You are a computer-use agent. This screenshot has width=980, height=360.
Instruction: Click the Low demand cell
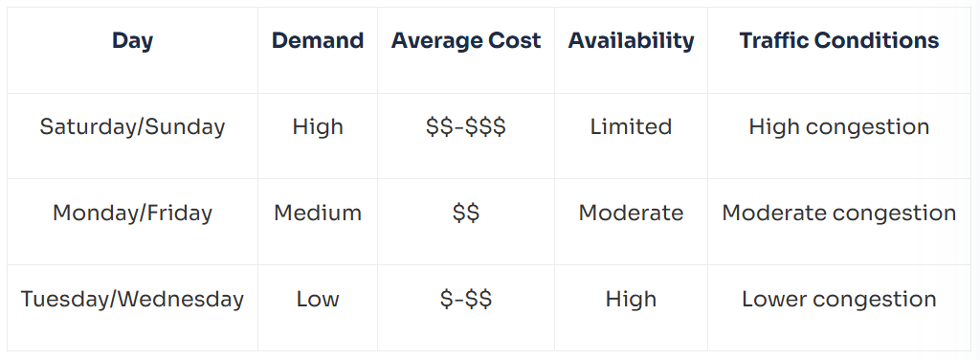coord(318,300)
